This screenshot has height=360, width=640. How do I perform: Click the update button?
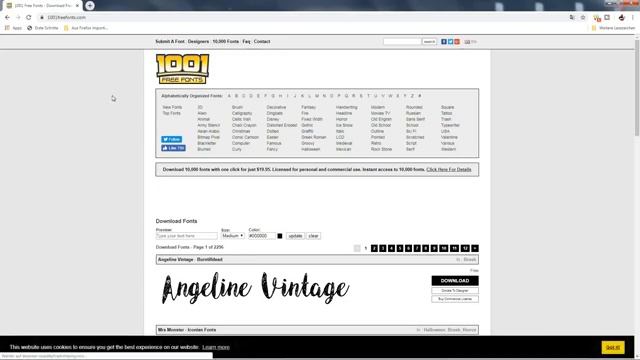[295, 236]
